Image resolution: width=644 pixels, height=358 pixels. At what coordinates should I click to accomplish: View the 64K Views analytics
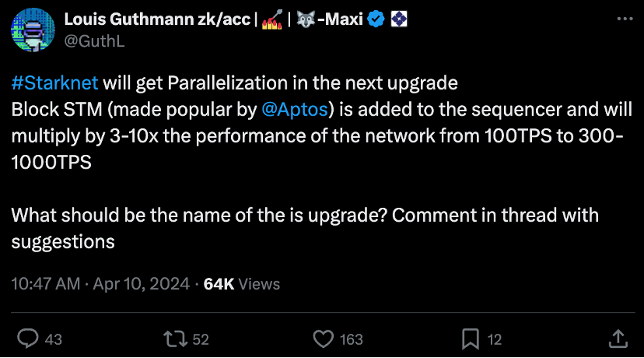[x=241, y=284]
